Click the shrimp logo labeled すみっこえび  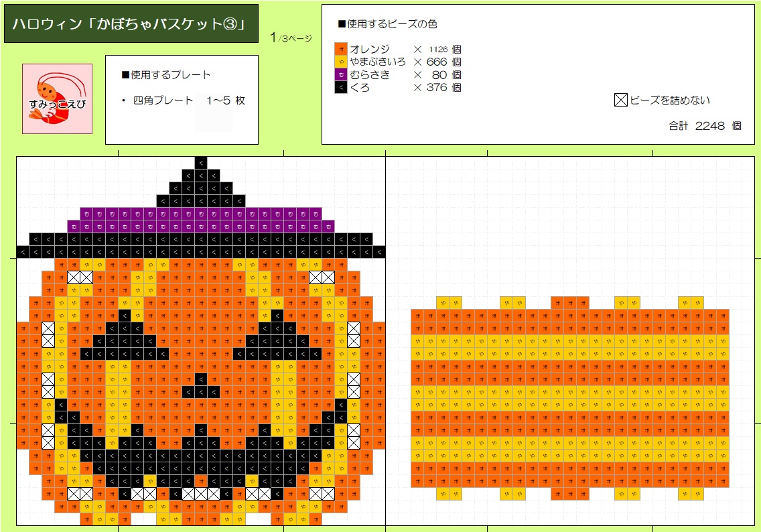57,98
